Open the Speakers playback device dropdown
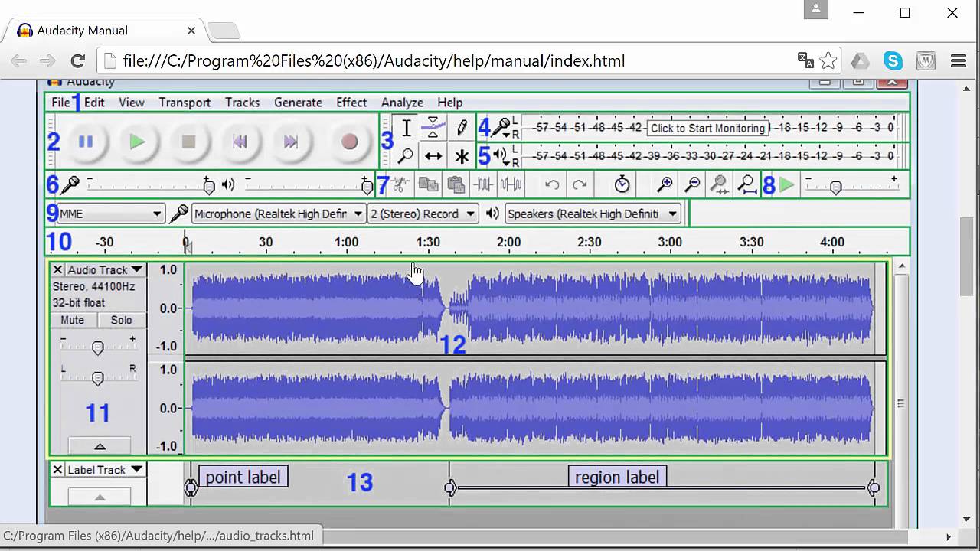This screenshot has width=980, height=551. 593,214
